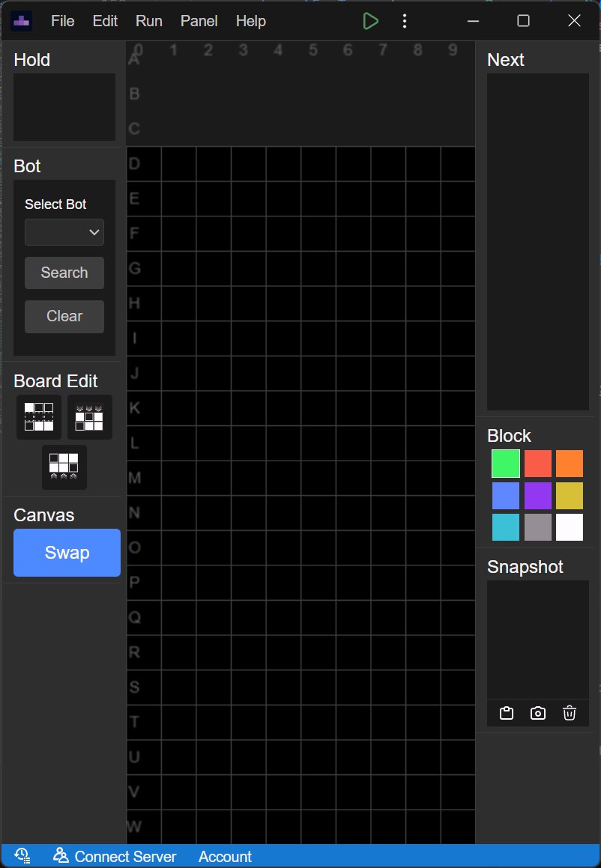Click the Search button under Select Bot
The height and width of the screenshot is (868, 601).
pyautogui.click(x=64, y=273)
